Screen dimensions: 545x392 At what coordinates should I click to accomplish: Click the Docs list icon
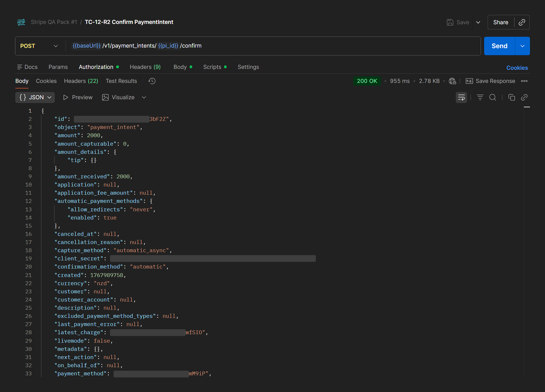point(20,67)
